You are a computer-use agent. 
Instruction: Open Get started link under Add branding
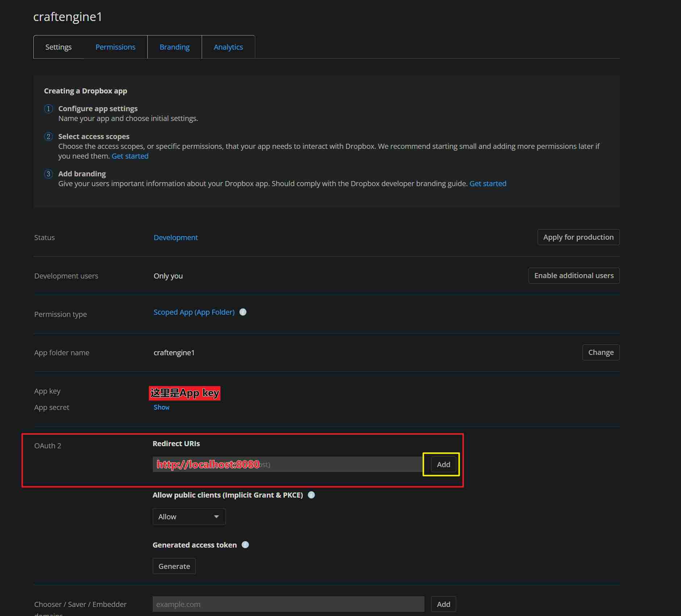click(488, 184)
